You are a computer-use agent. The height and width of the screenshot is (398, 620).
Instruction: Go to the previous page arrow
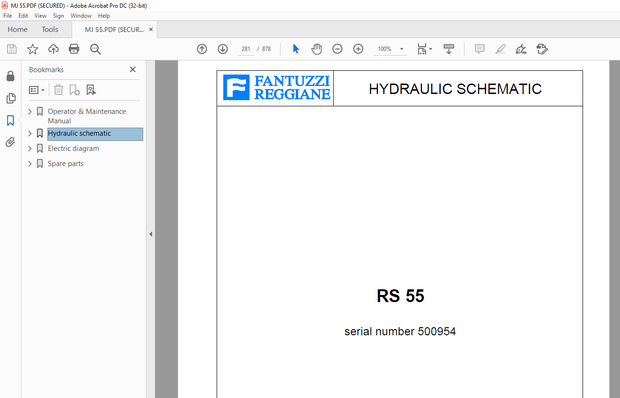pos(202,49)
